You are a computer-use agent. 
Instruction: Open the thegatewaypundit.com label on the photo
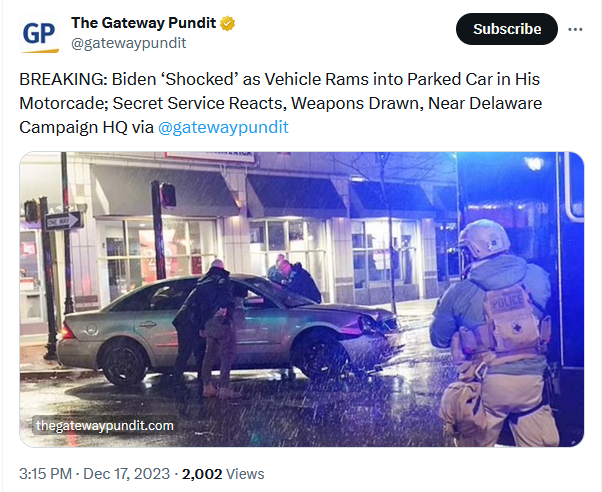[104, 426]
